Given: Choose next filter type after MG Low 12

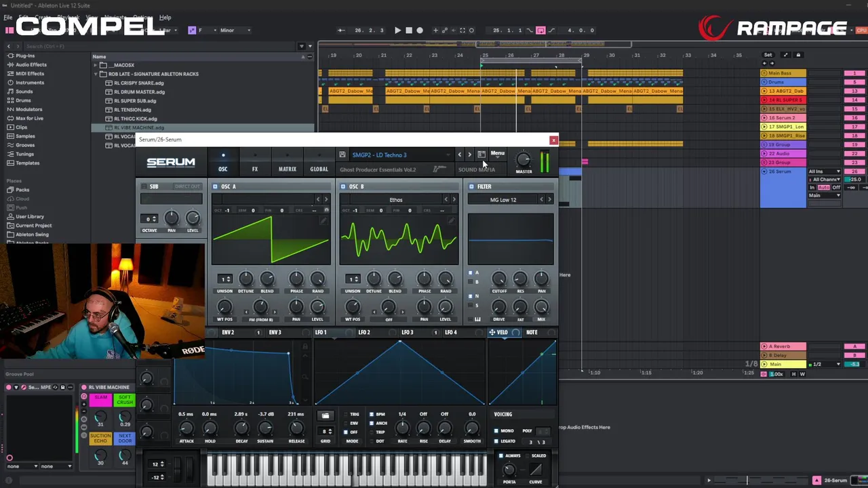Looking at the screenshot, I should click(549, 199).
